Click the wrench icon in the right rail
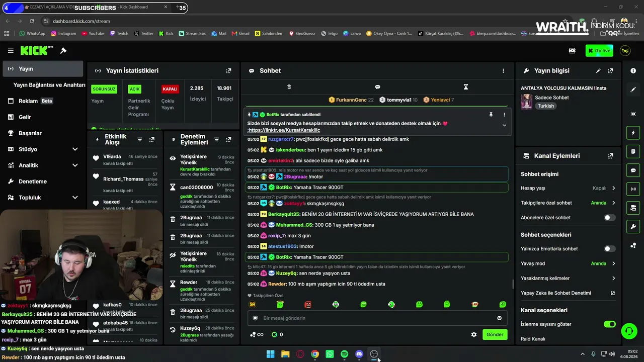 point(633,227)
